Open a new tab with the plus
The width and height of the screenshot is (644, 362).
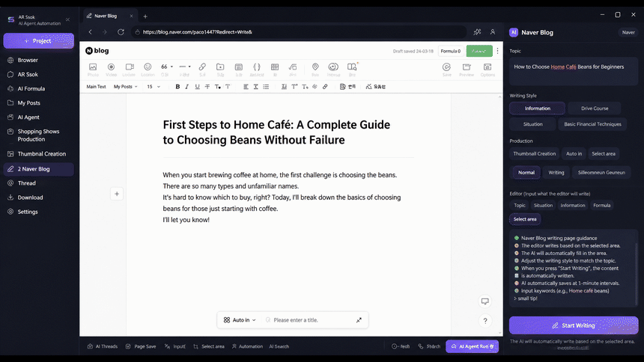pyautogui.click(x=145, y=16)
